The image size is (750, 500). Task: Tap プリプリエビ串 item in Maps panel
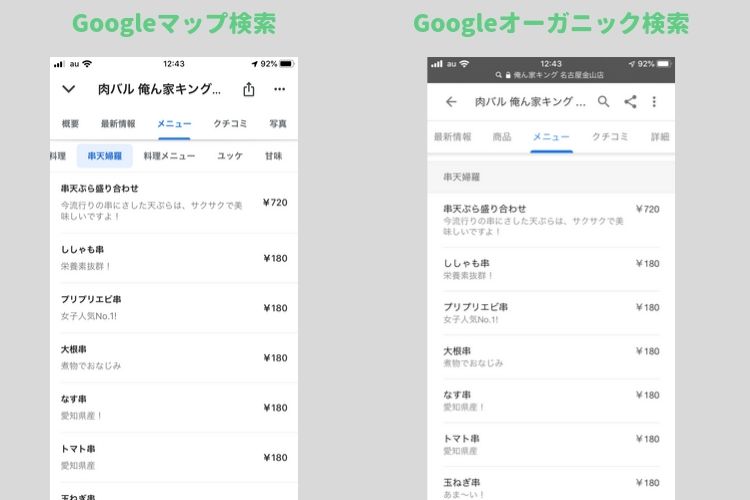pos(174,308)
